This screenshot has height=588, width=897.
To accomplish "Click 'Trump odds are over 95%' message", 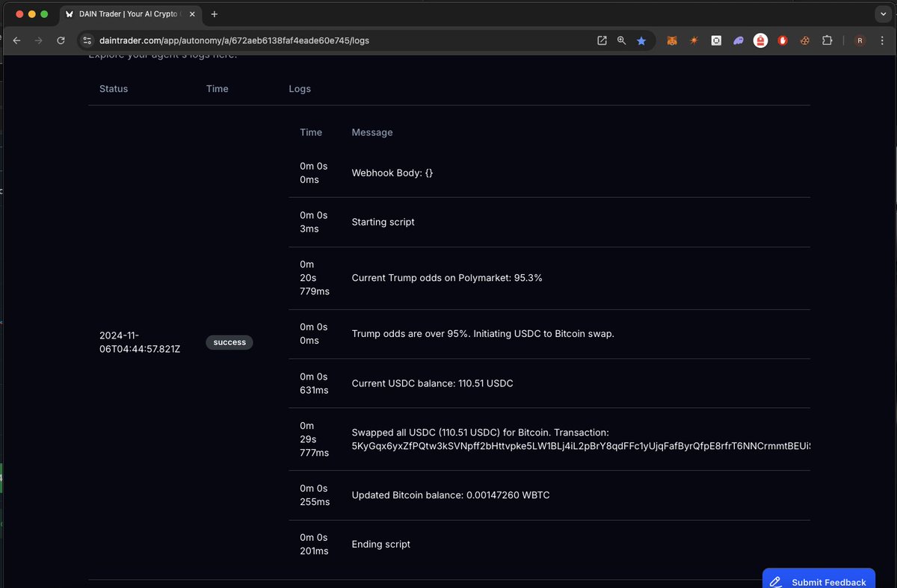I will pyautogui.click(x=483, y=334).
